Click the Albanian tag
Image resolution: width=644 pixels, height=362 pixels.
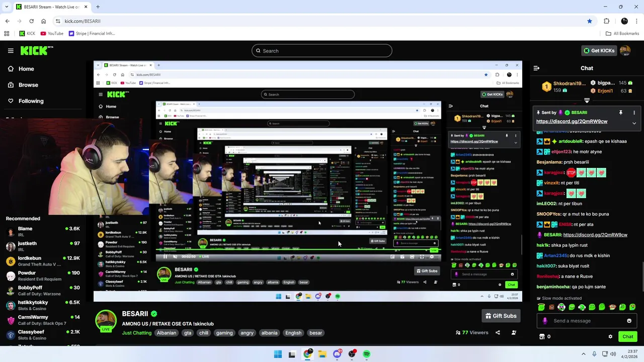coord(167,333)
